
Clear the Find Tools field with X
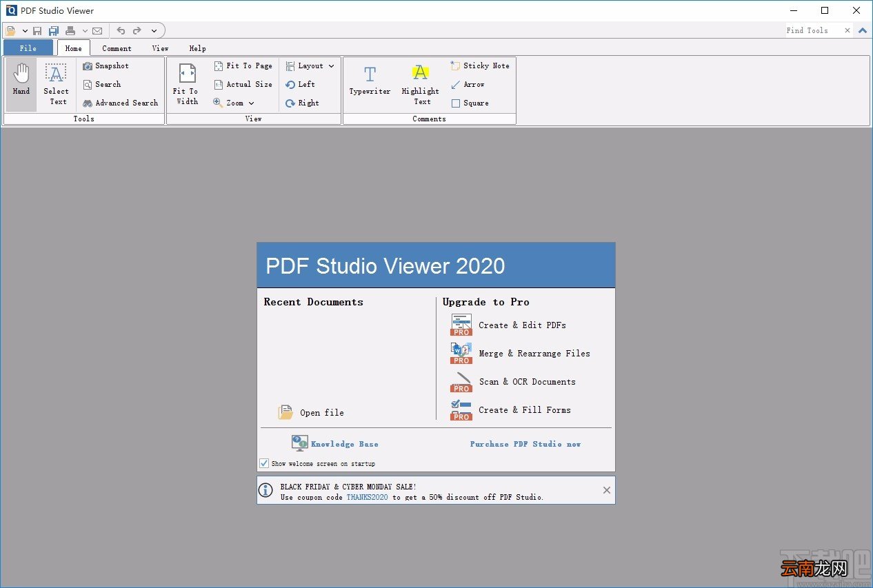(847, 30)
